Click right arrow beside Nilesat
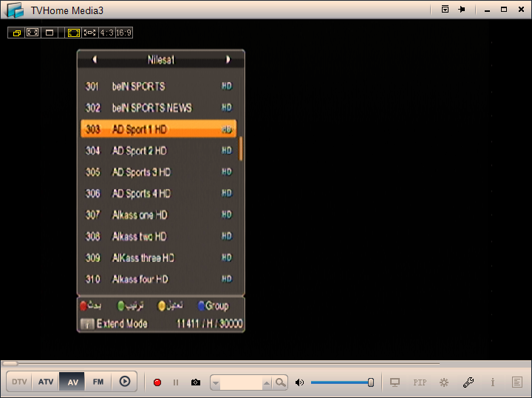The image size is (532, 398). click(228, 59)
